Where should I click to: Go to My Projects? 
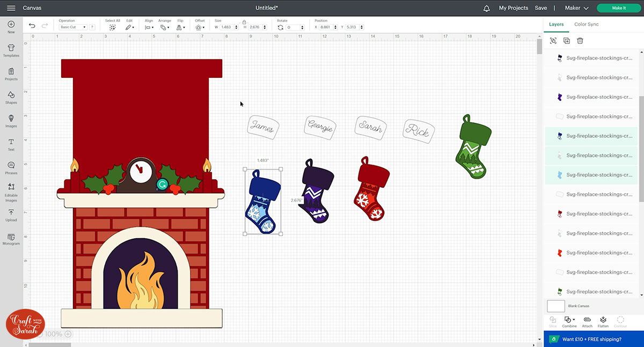click(x=513, y=8)
